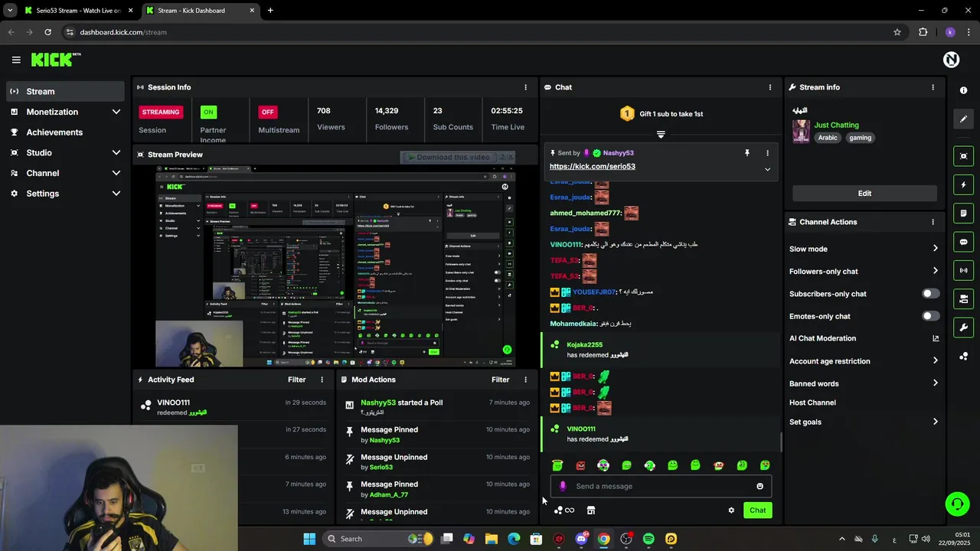This screenshot has width=980, height=551.
Task: Toggle the Multistream OFF badge
Action: pyautogui.click(x=267, y=112)
